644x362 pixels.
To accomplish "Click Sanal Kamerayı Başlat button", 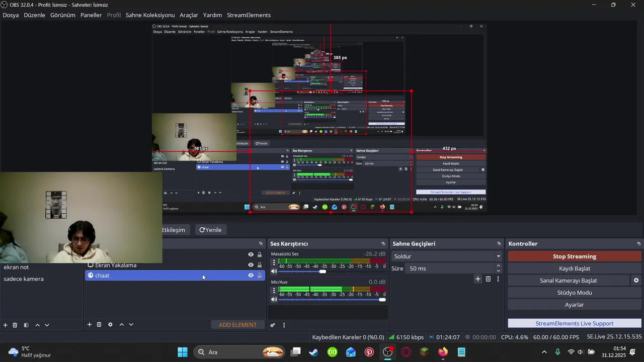I will 569,281.
